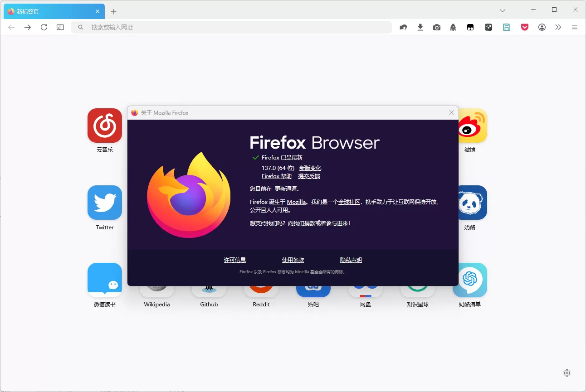The width and height of the screenshot is (586, 392).
Task: Save the page to Pocket
Action: tap(525, 27)
